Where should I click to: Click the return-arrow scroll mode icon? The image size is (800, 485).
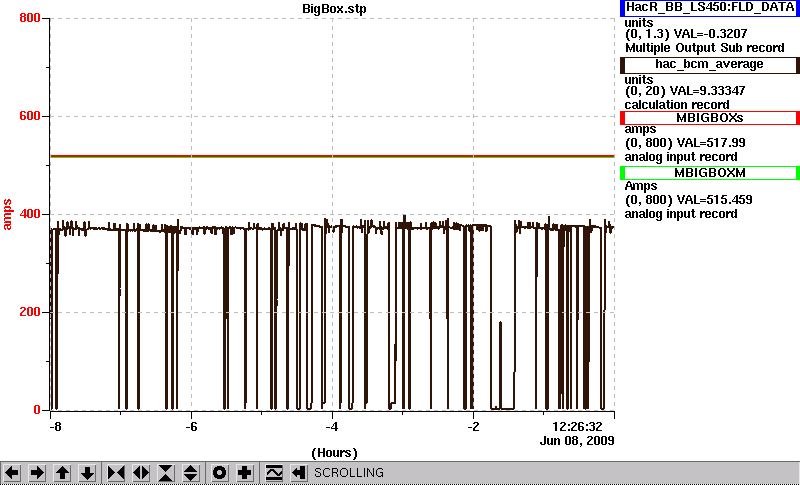coord(299,473)
